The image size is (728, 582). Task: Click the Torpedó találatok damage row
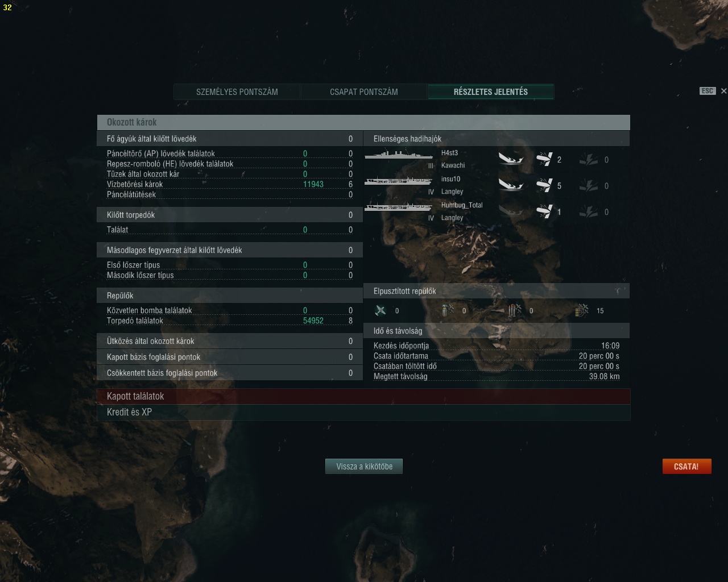pos(230,321)
